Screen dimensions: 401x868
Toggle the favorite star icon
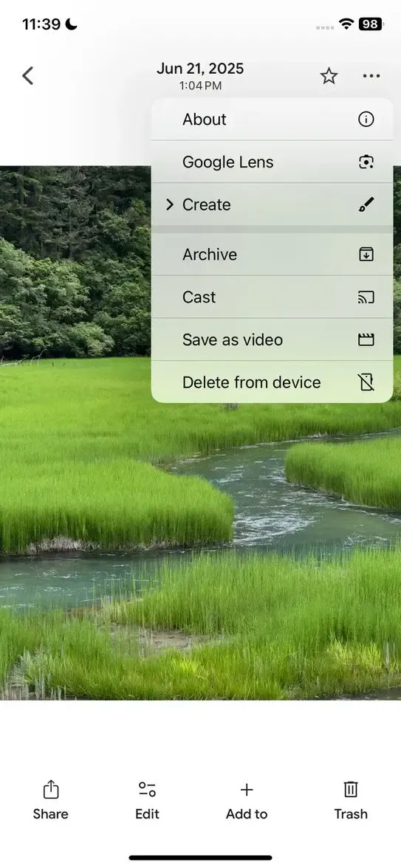pyautogui.click(x=329, y=76)
